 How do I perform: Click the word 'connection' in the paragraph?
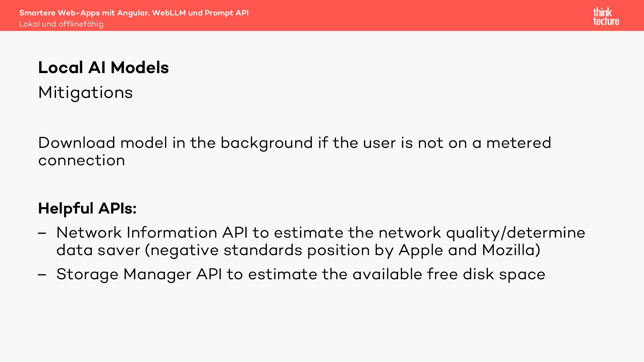point(82,160)
